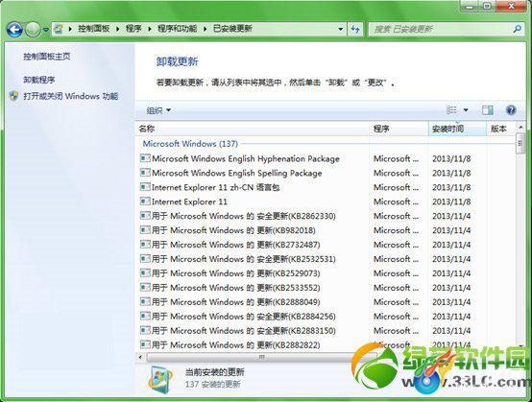Open 打开或关闭 Windows 功能 link

tap(70, 96)
